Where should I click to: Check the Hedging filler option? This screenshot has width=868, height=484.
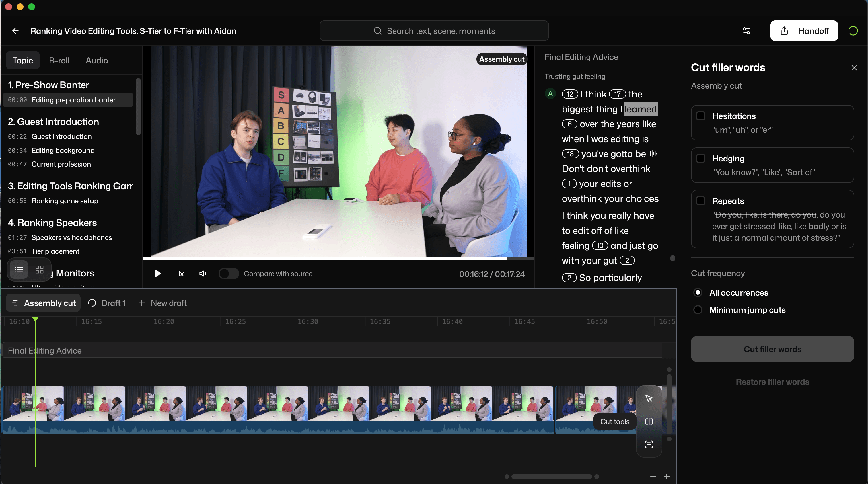pos(701,158)
